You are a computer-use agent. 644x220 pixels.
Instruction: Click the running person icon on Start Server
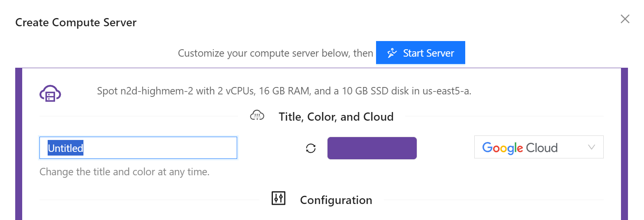[x=392, y=53]
